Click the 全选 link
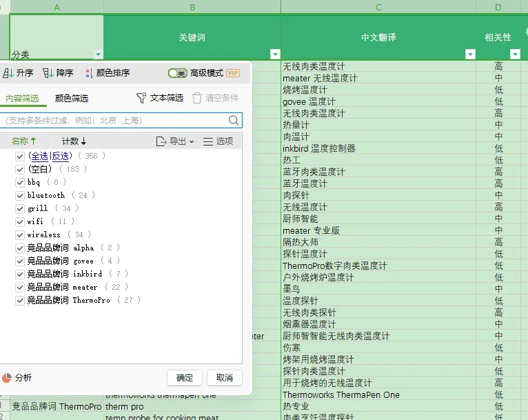The width and height of the screenshot is (528, 420). coord(40,156)
